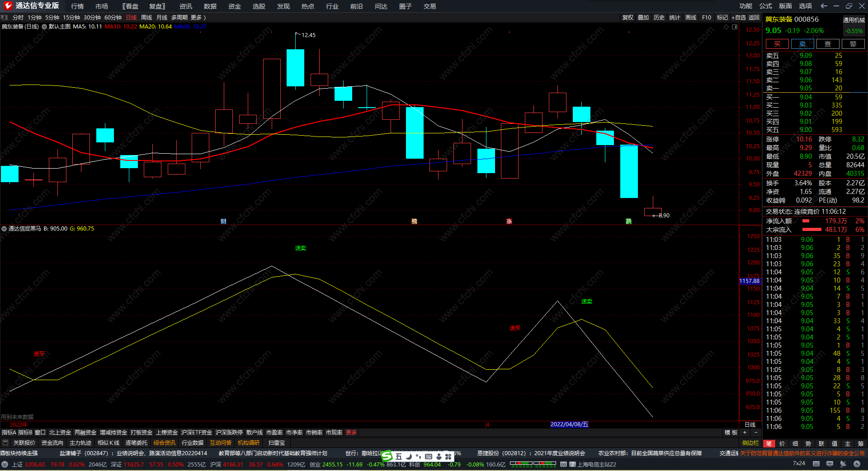Click the gear icon beside 通达信捉黑马

click(4, 229)
